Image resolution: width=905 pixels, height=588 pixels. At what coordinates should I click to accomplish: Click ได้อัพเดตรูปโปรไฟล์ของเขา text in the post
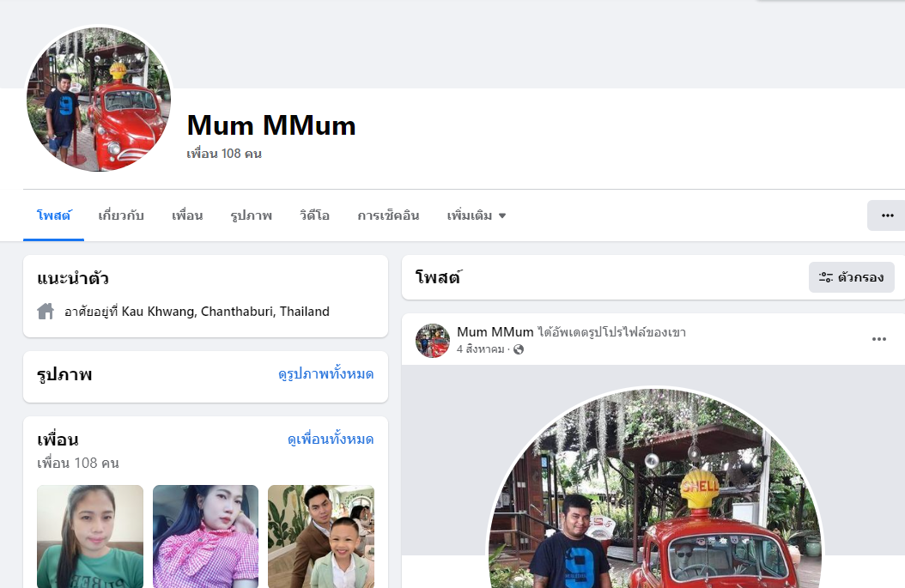(612, 332)
